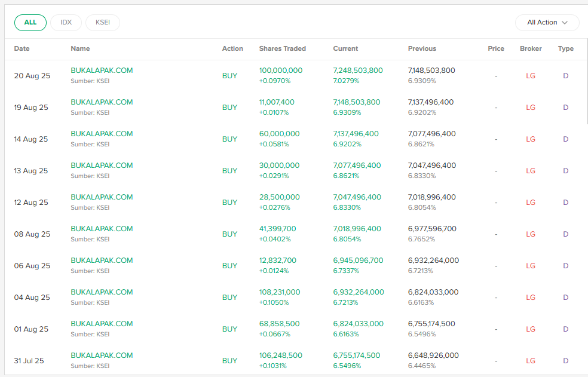Viewport: 588px width, 377px height.
Task: Click current holding value 6,945,096,700
Action: [358, 260]
